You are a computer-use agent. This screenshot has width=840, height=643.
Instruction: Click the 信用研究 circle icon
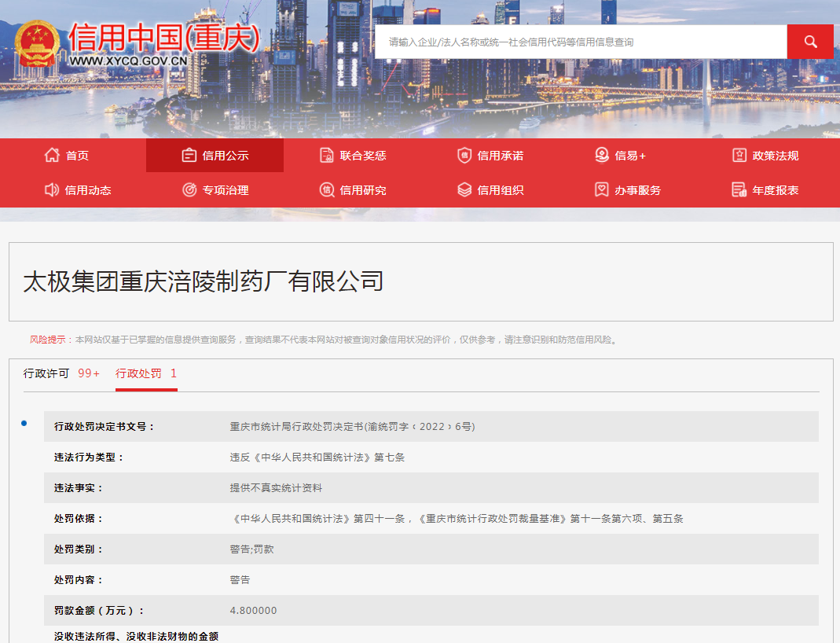pos(327,189)
